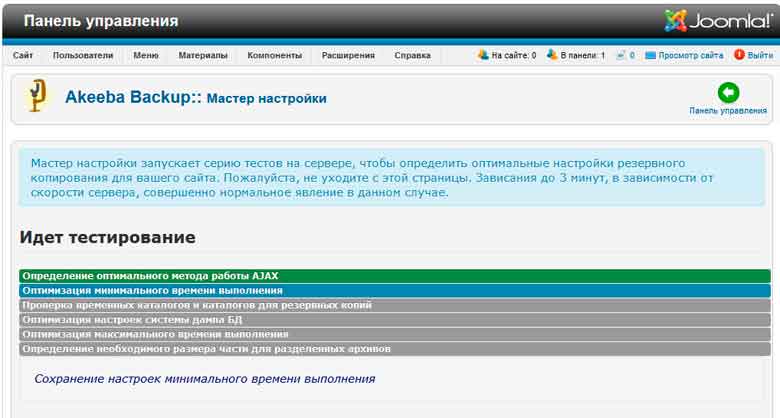The height and width of the screenshot is (418, 780).
Task: Click the В панели: 1 status text
Action: (x=583, y=55)
